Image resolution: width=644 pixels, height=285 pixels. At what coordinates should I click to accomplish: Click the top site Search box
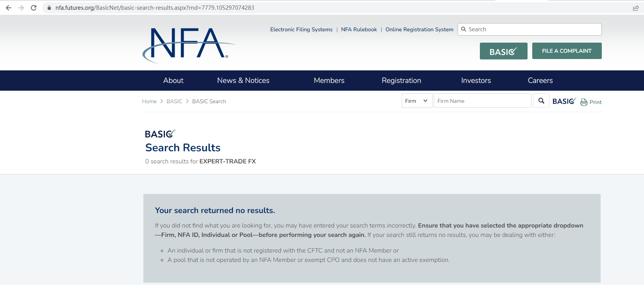click(531, 29)
